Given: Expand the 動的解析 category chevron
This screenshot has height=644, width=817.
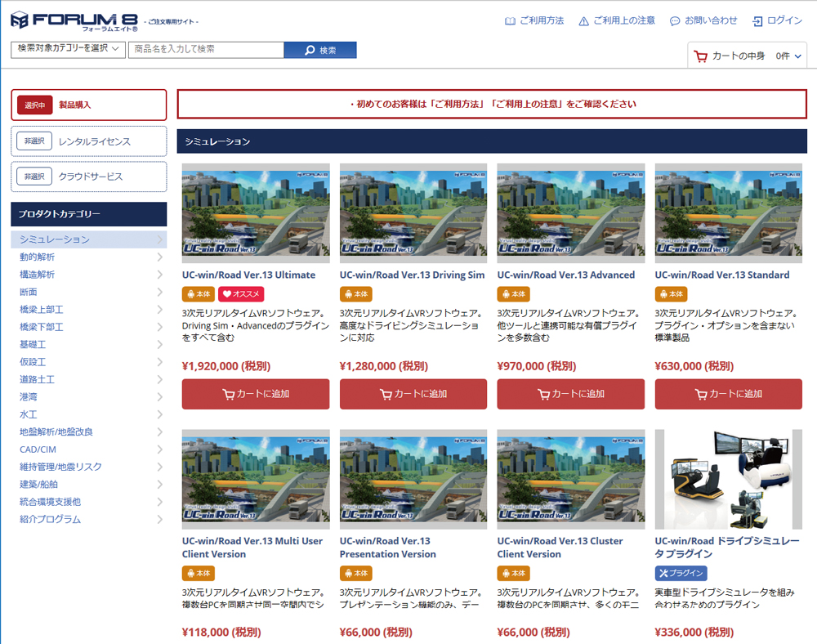Looking at the screenshot, I should pos(160,257).
